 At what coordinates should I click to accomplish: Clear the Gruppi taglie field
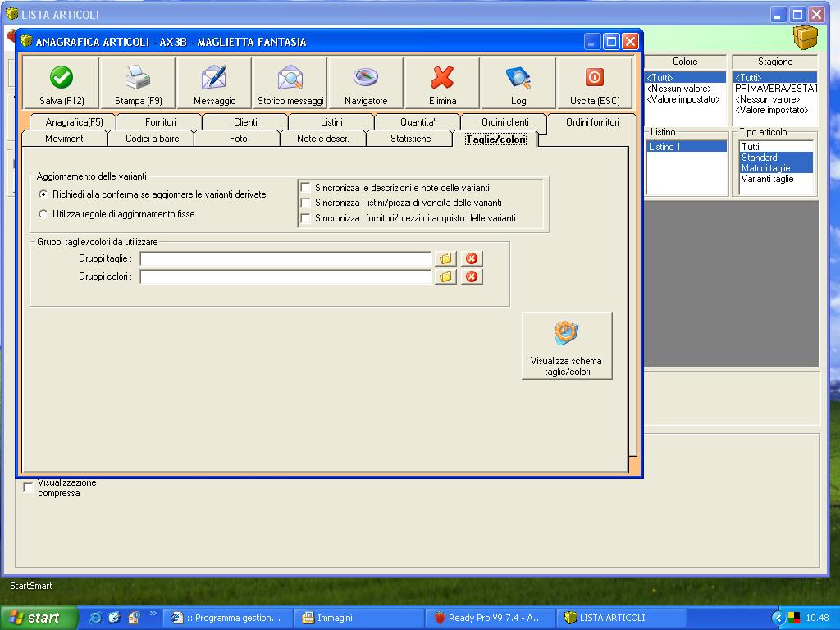(x=472, y=258)
